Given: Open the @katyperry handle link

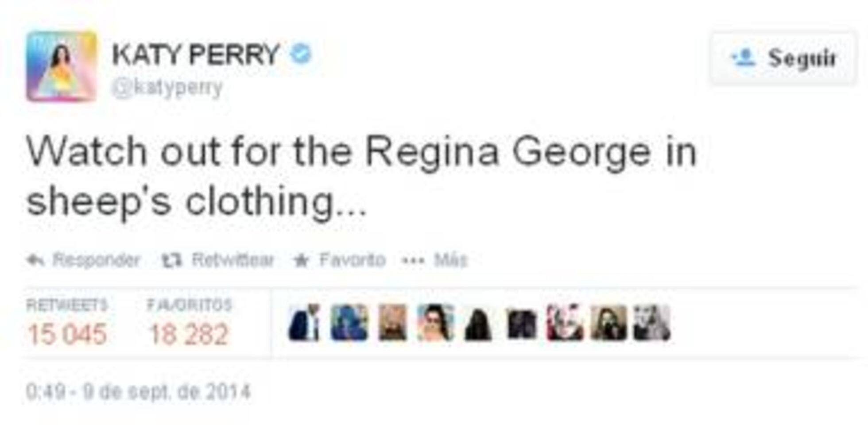Looking at the screenshot, I should click(167, 88).
